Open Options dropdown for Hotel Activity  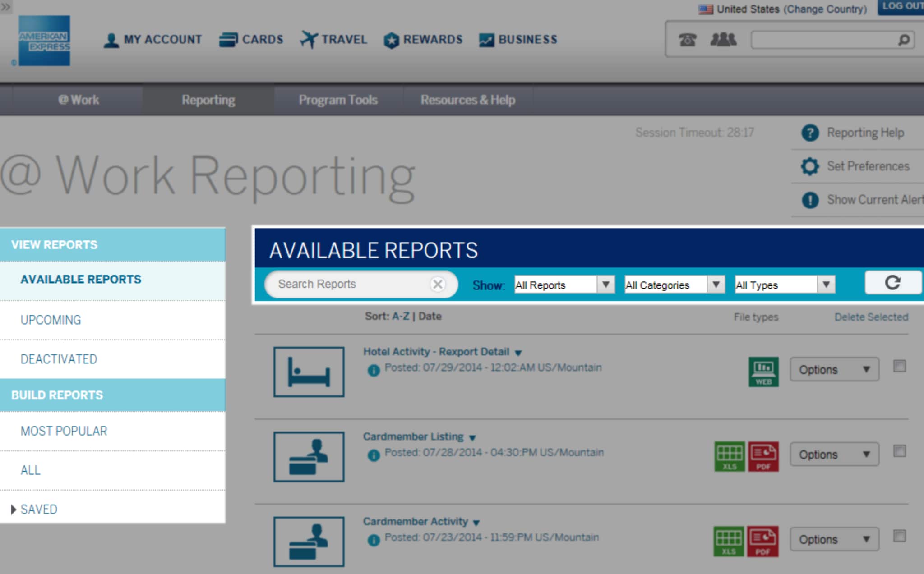click(834, 370)
